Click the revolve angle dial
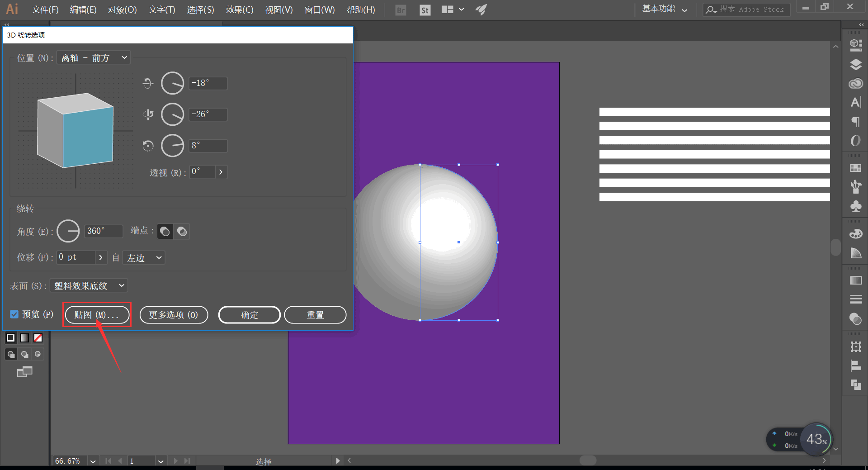 [x=68, y=231]
